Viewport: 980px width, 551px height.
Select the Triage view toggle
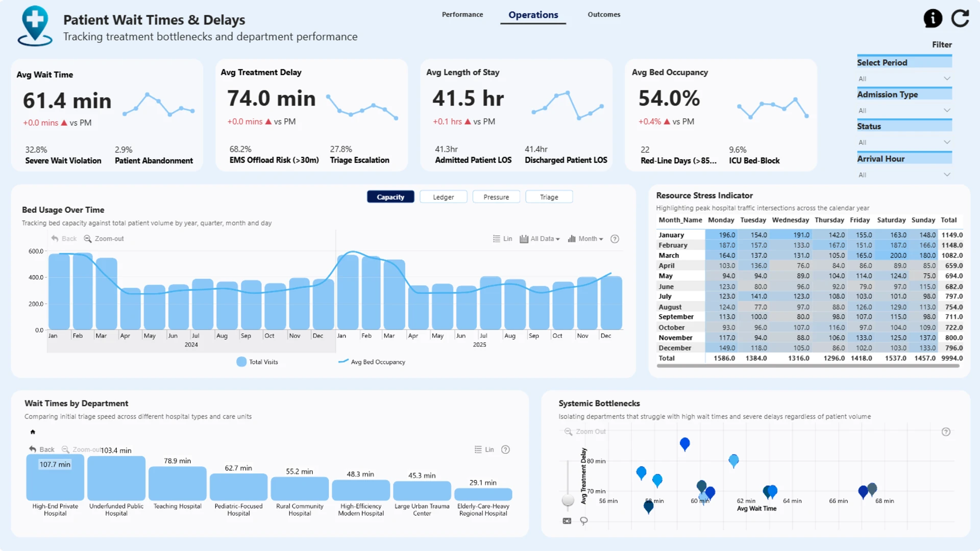click(x=549, y=197)
